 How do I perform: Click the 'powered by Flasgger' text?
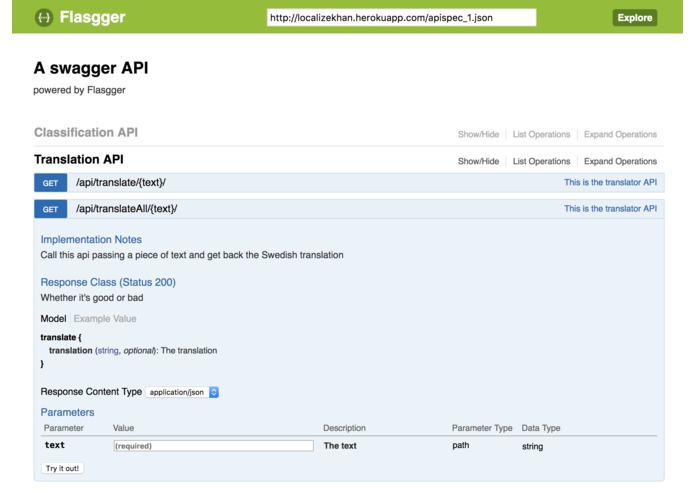[x=79, y=90]
